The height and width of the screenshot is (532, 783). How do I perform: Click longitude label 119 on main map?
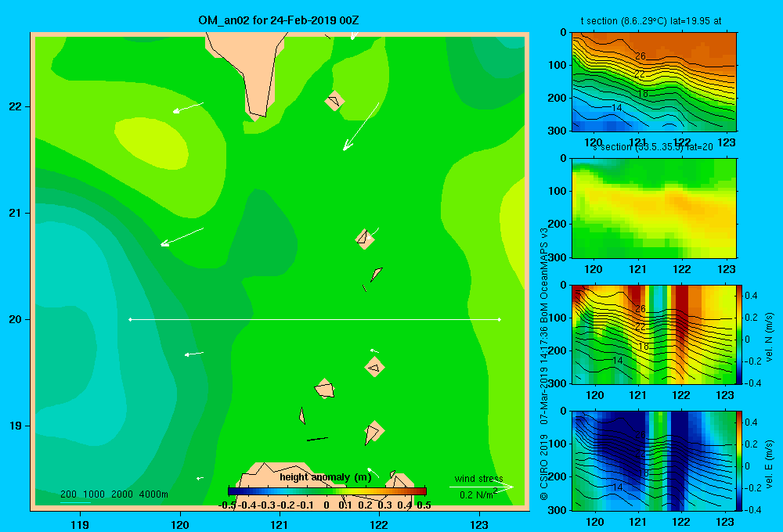pos(80,524)
